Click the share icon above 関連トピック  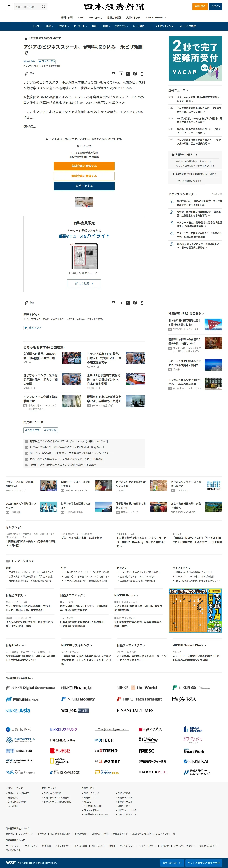click(142, 303)
